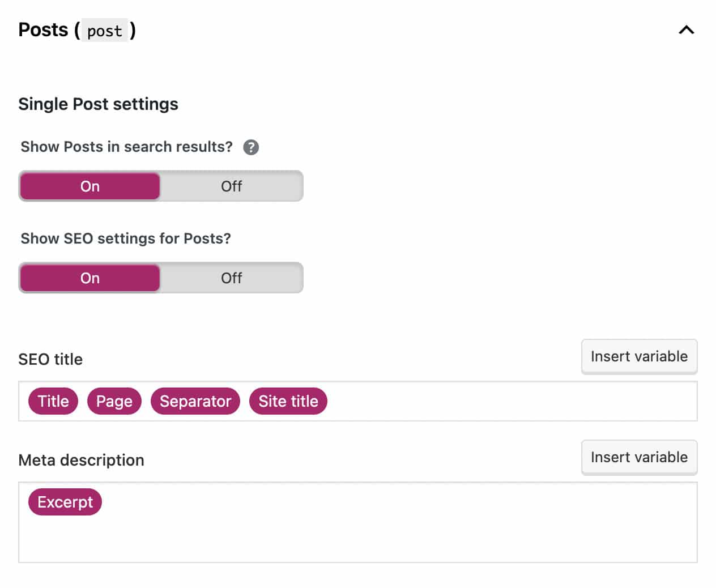Click the Meta description label

82,460
